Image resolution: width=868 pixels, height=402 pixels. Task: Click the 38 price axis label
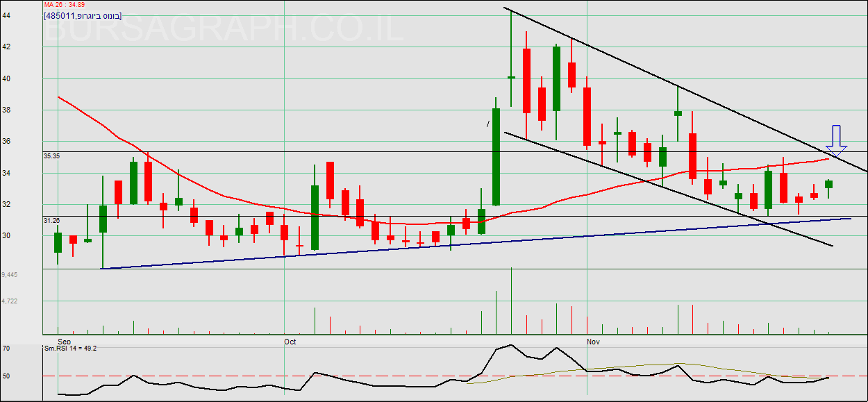point(6,110)
